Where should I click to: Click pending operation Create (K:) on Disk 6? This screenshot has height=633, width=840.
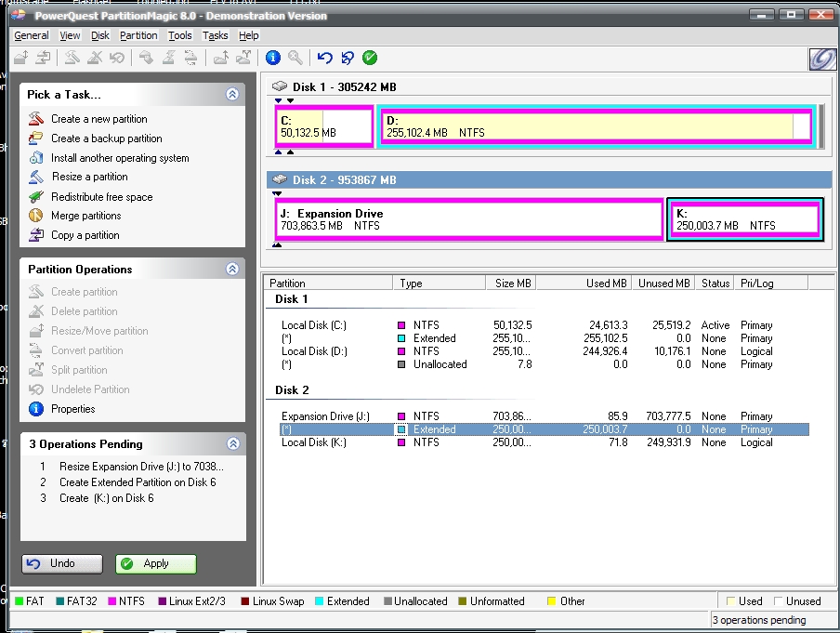click(x=107, y=498)
